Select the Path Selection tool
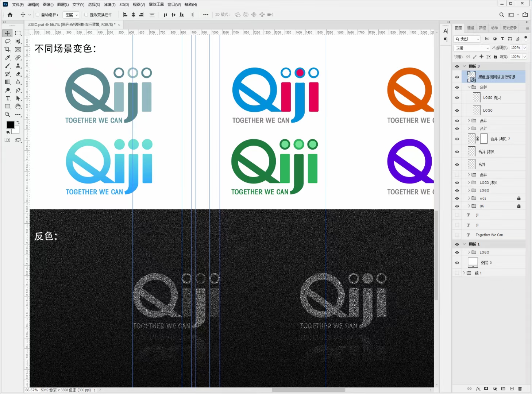The image size is (532, 394). coord(18,98)
